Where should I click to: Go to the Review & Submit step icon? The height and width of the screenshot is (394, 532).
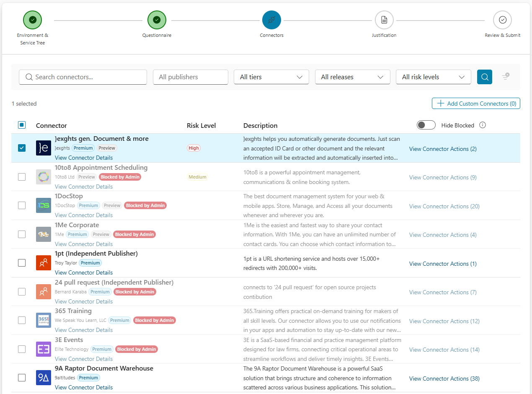coord(502,20)
